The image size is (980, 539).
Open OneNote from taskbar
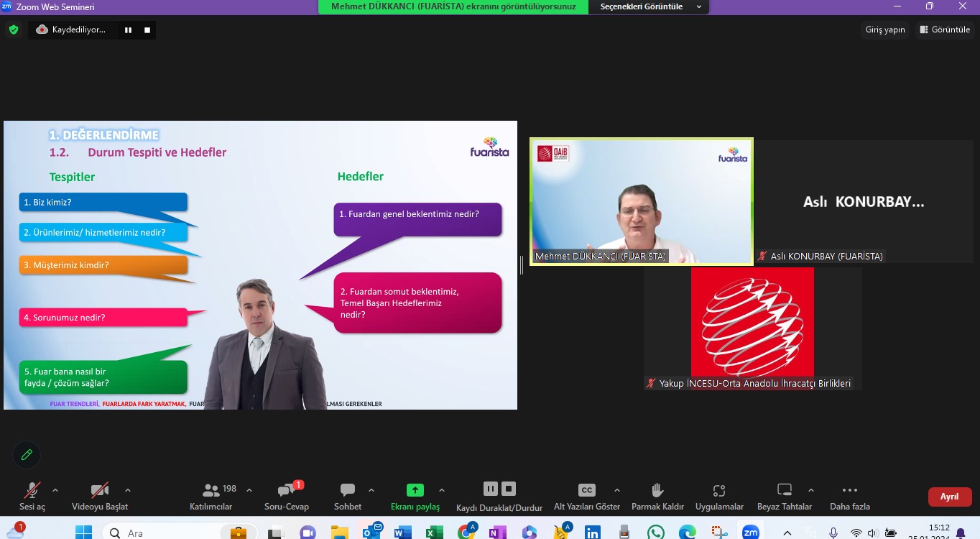(x=497, y=533)
